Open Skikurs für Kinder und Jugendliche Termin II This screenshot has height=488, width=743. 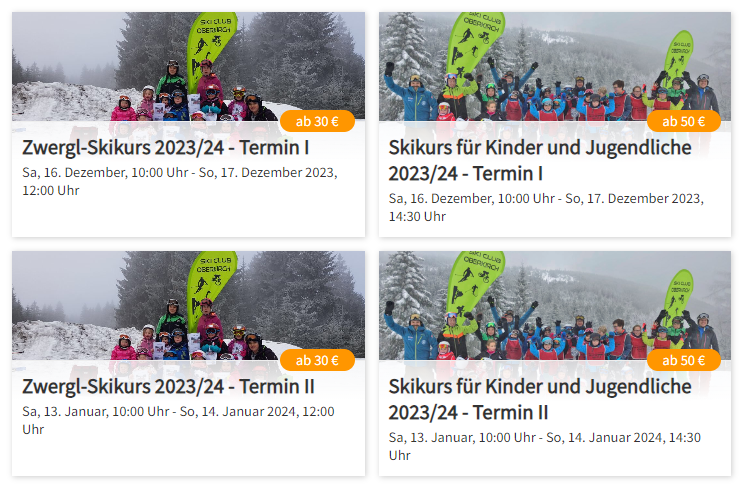[x=540, y=400]
